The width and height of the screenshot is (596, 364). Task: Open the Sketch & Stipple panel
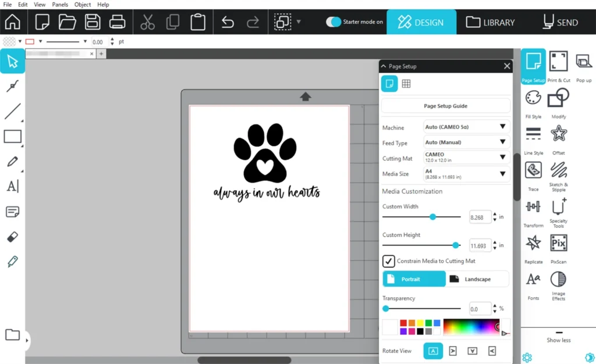pos(559,171)
